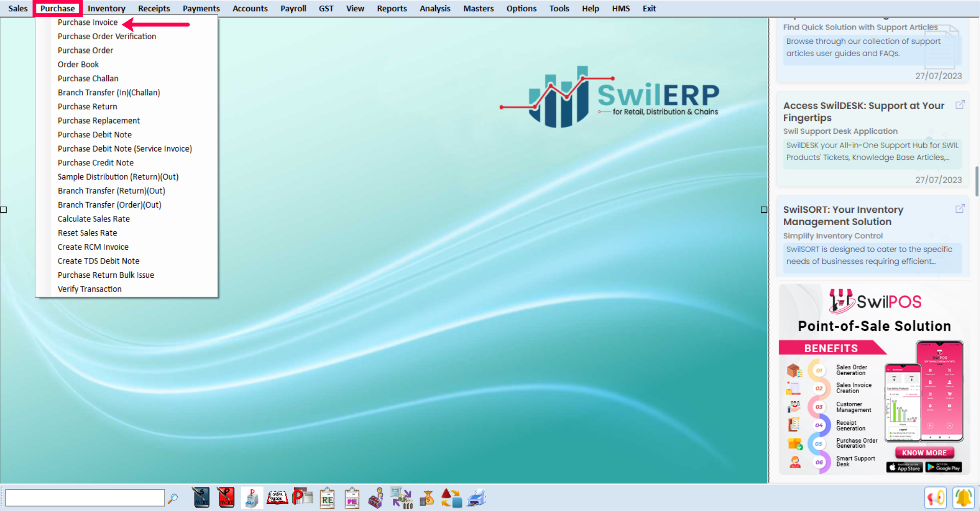This screenshot has height=511, width=980.
Task: Select Purchase Replacement
Action: [99, 120]
